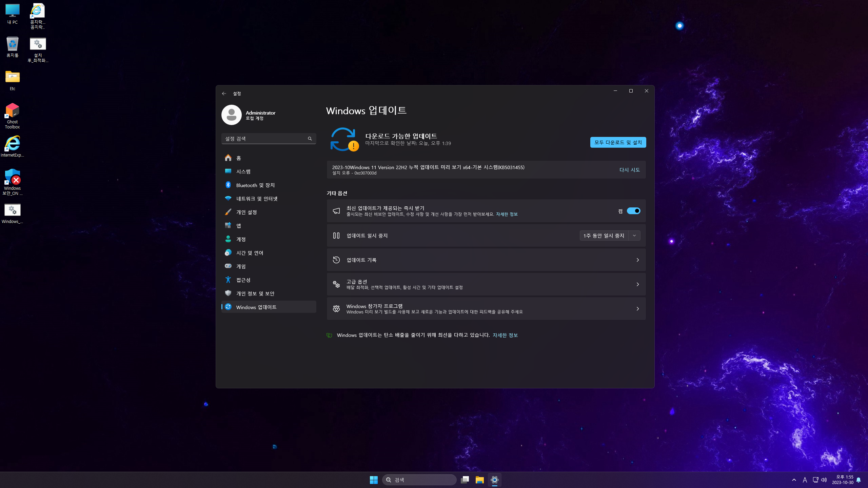868x488 pixels.
Task: Click the Windows Start button
Action: coord(374,480)
